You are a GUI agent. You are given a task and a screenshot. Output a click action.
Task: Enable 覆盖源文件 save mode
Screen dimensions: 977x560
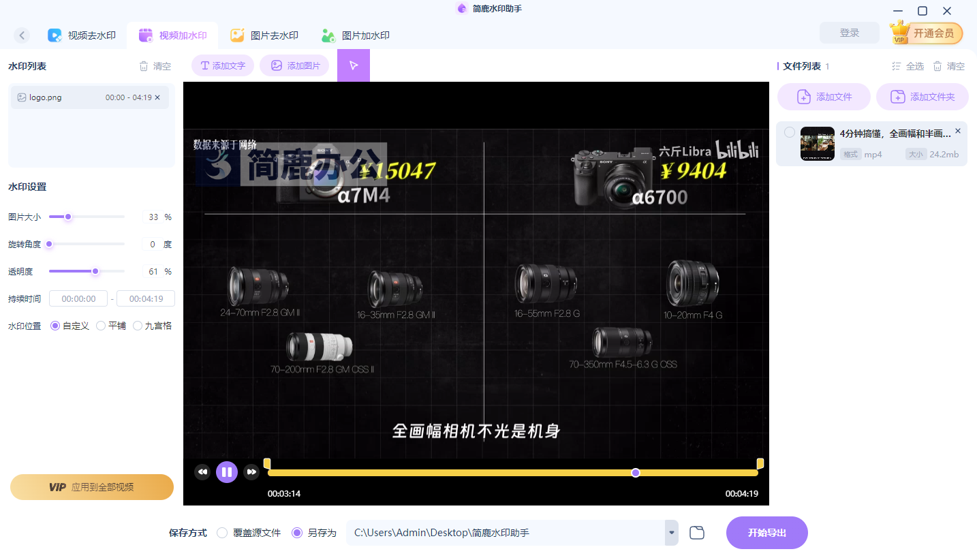pos(221,533)
